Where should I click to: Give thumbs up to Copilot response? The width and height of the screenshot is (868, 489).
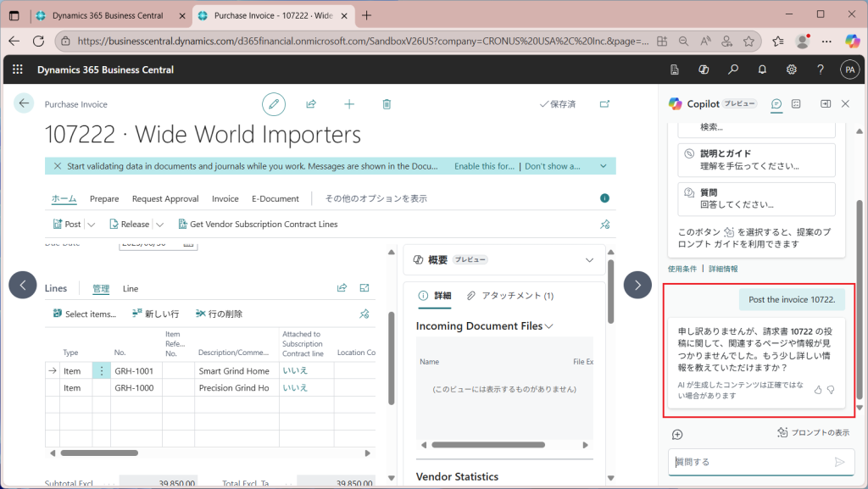[818, 390]
